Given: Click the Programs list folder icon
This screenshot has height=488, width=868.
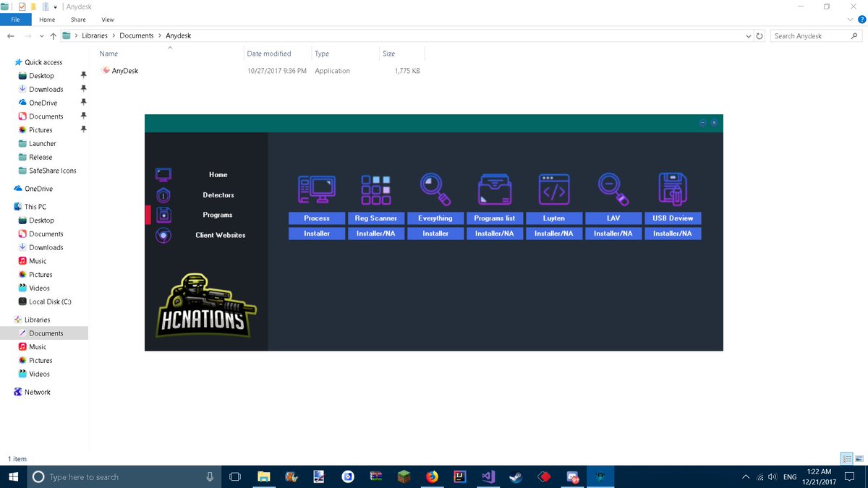Looking at the screenshot, I should point(495,189).
